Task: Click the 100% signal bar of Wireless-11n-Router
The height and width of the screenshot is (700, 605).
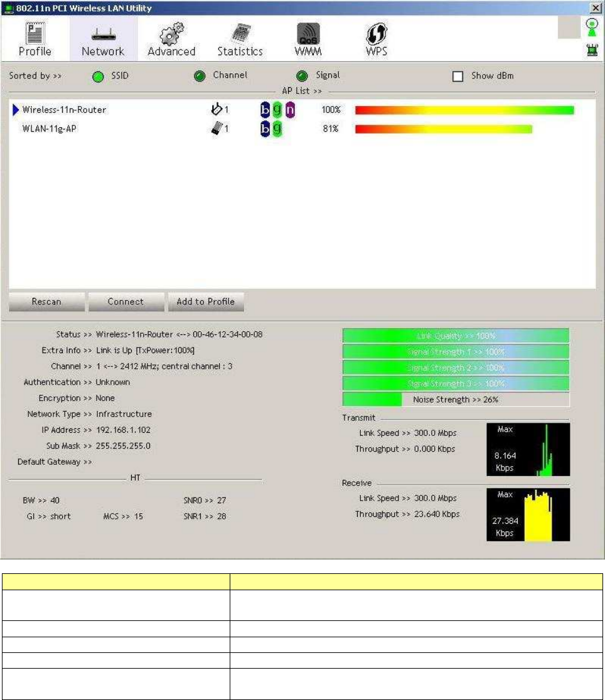Action: (464, 110)
